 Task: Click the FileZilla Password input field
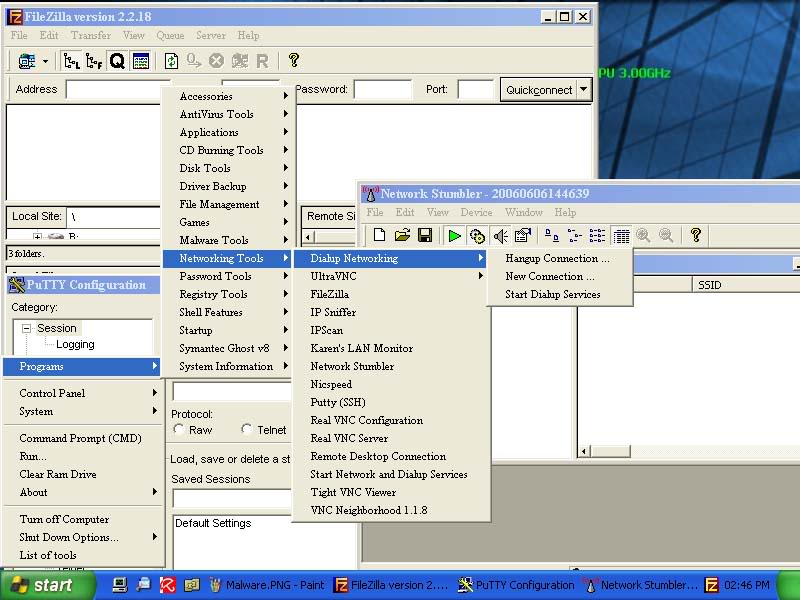point(382,90)
